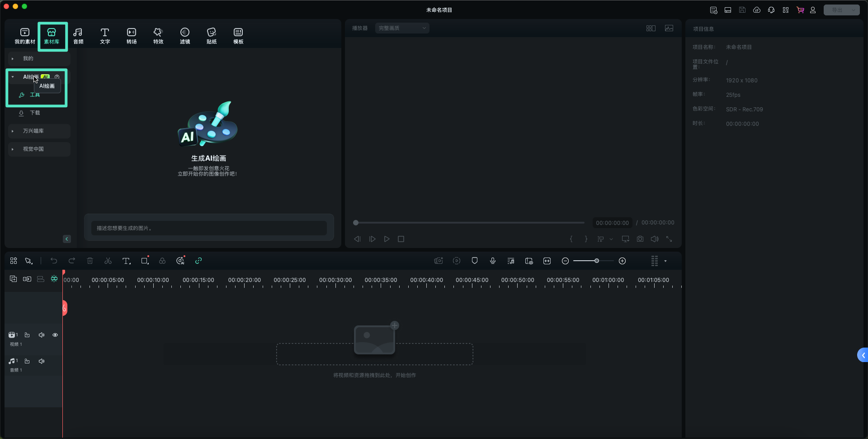Expand the 视觉中国 category
The image size is (868, 439).
33,149
